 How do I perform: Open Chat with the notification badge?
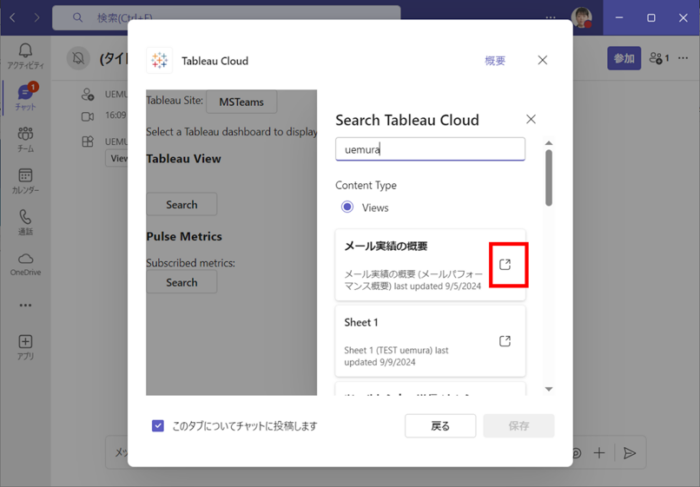pos(25,97)
